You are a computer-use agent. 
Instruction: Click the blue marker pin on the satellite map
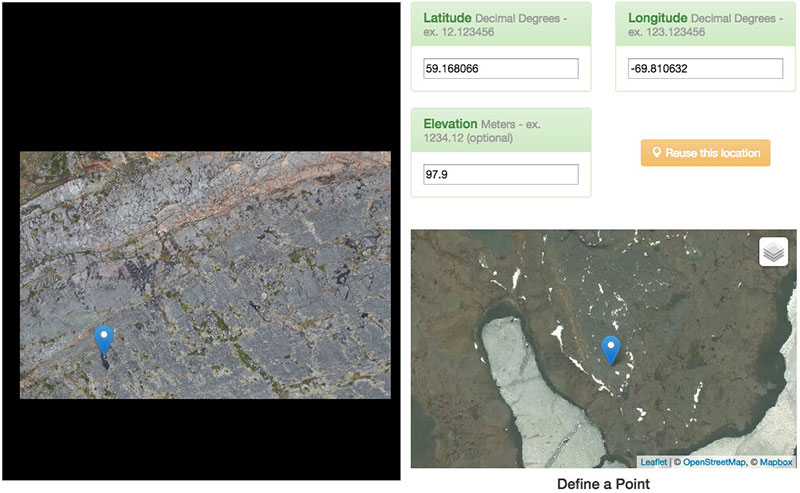click(611, 351)
